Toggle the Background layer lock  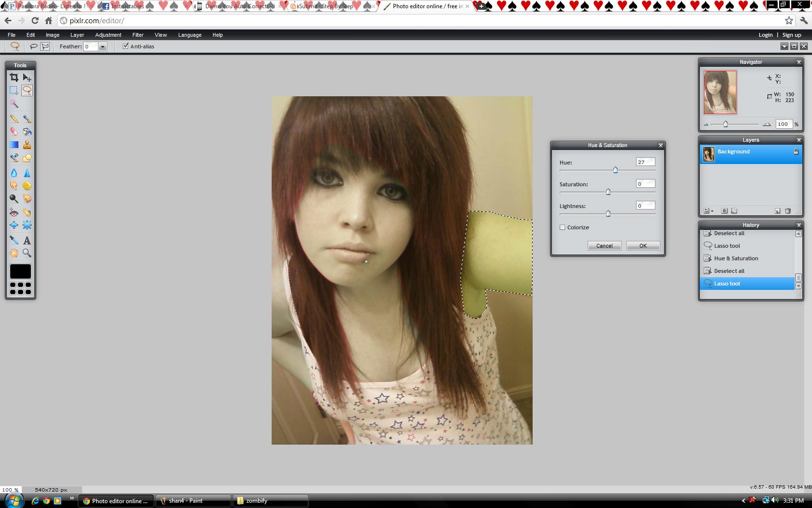pos(796,152)
